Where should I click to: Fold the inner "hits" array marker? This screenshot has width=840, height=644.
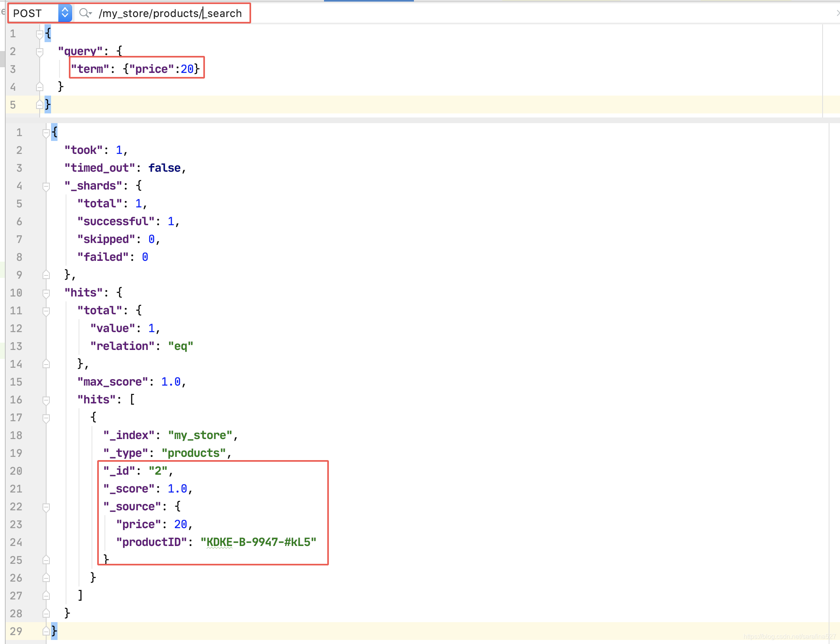point(46,400)
